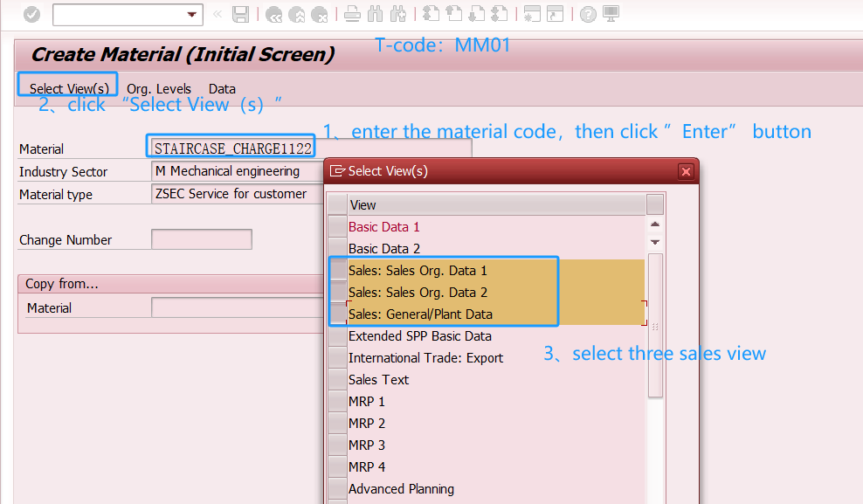Image resolution: width=863 pixels, height=504 pixels.
Task: Click the Select View(s) button
Action: [x=69, y=89]
